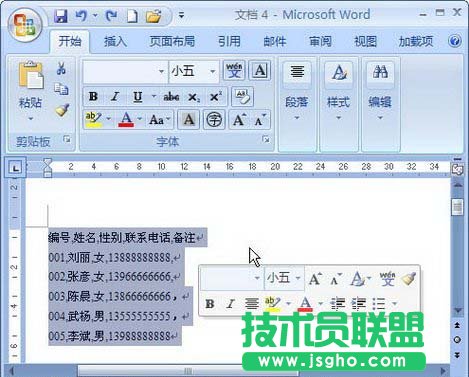Toggle character shading A button
Screen dimensions: 469x377
coord(189,119)
